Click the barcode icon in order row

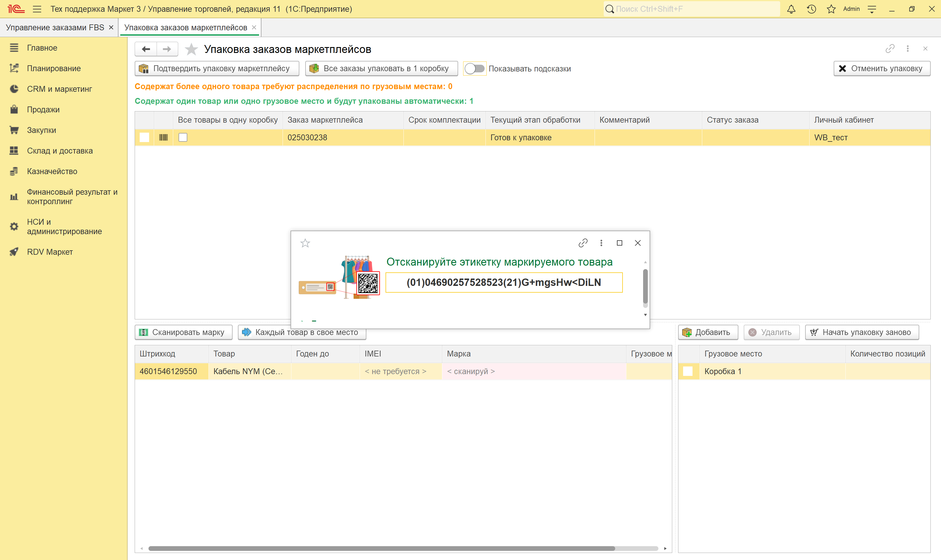(x=163, y=137)
